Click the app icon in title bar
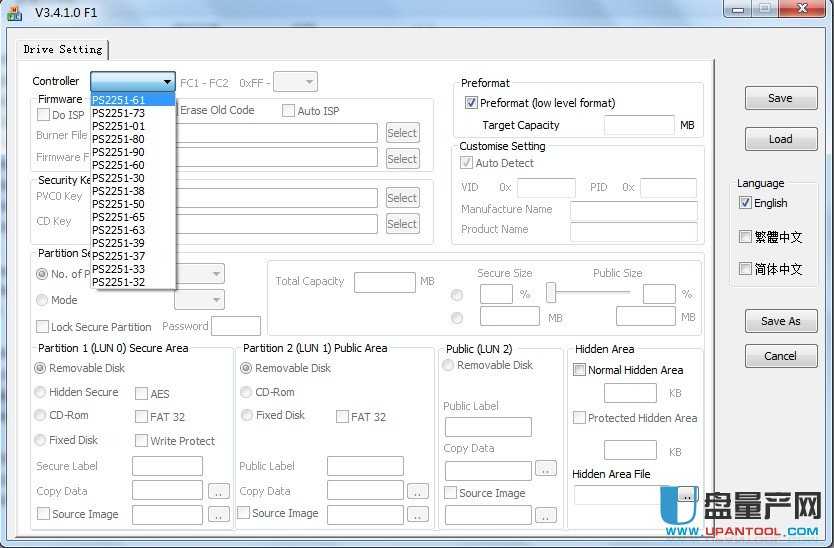Viewport: 834px width, 548px height. pos(14,12)
